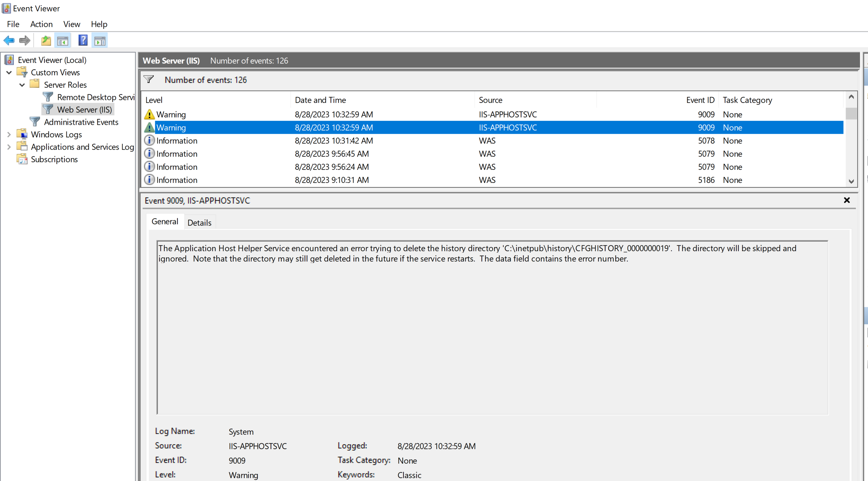Click the event list scrollbar down arrow
Viewport: 868px width, 481px height.
click(x=851, y=181)
